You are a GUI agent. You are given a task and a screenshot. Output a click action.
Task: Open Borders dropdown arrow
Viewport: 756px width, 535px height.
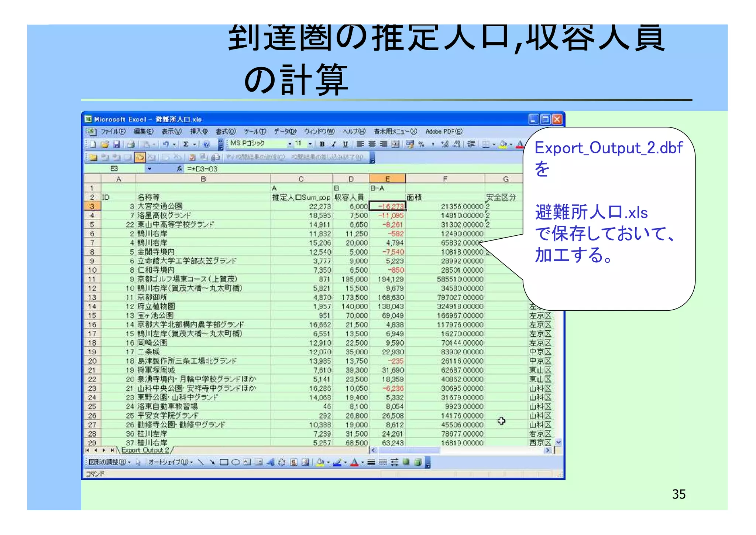coord(494,144)
